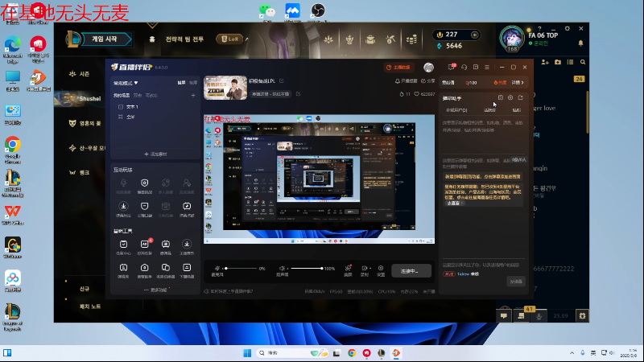644x362 pixels.
Task: Adjust the speaker volume slider
Action: [x=307, y=269]
